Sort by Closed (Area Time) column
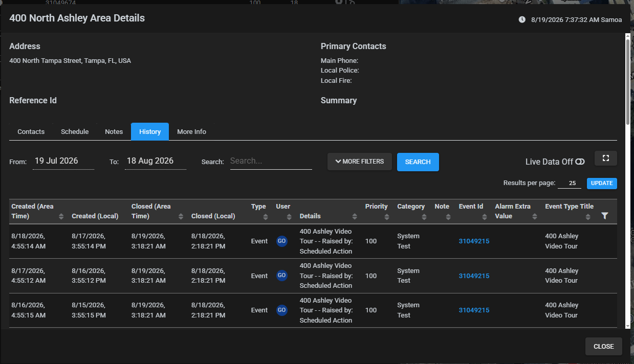 pyautogui.click(x=181, y=217)
